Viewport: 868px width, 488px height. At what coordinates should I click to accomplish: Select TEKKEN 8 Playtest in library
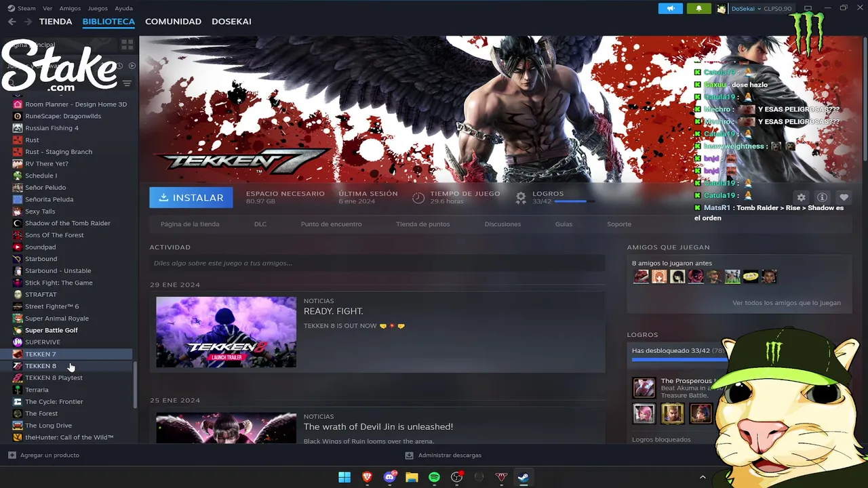pyautogui.click(x=66, y=378)
